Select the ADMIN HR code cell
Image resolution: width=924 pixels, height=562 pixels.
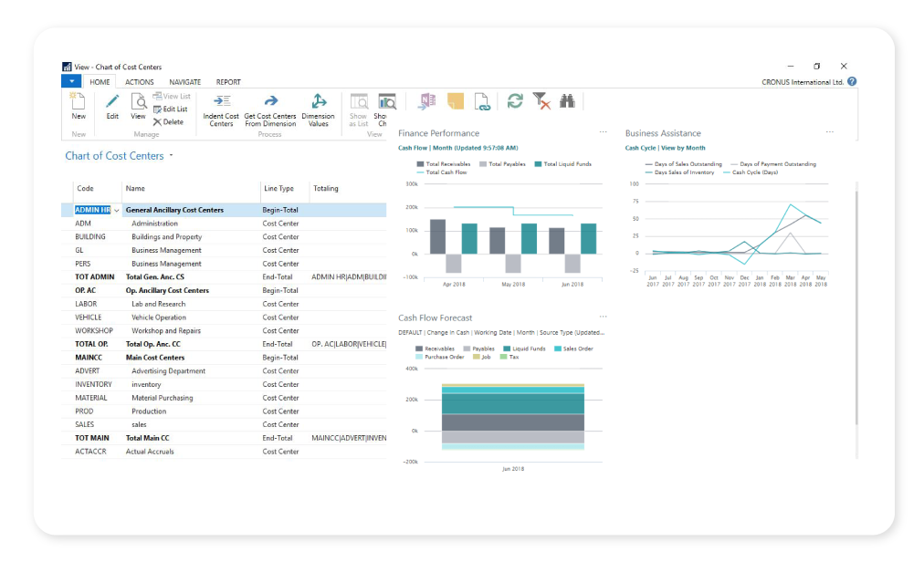(92, 211)
